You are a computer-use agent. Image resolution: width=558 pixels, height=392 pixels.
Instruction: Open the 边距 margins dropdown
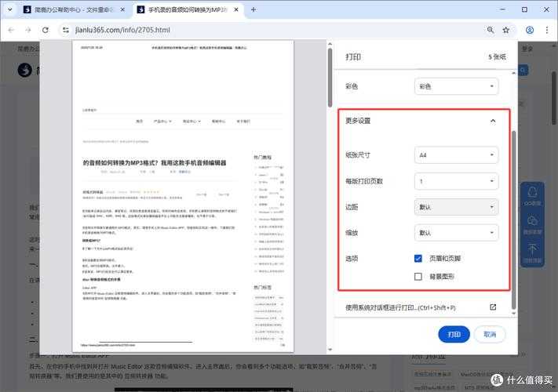[x=456, y=207]
